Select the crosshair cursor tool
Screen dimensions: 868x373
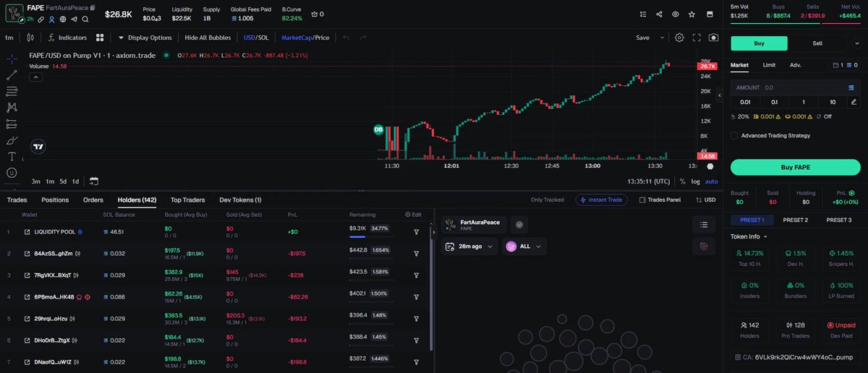[12, 59]
